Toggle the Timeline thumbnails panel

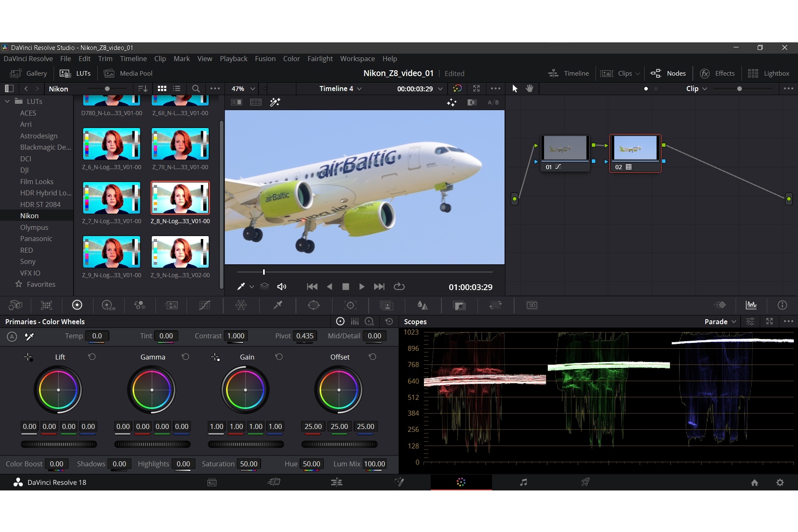click(569, 74)
